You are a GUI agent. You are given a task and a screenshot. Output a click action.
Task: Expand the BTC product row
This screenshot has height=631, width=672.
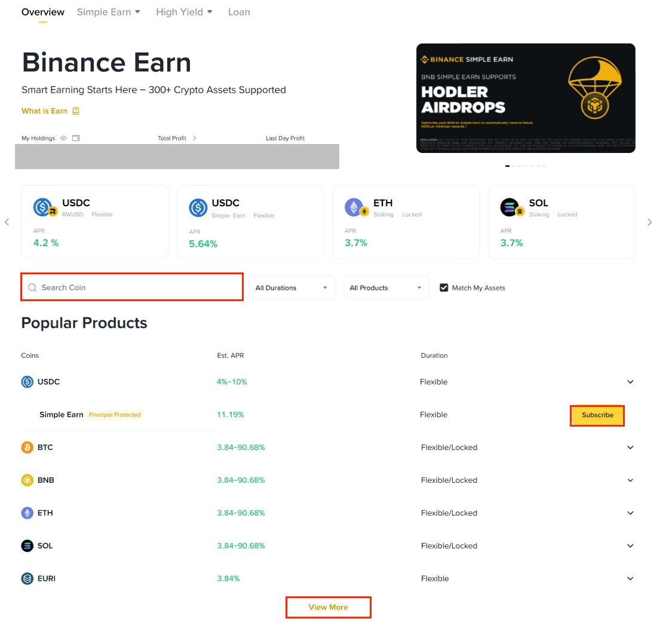[630, 448]
